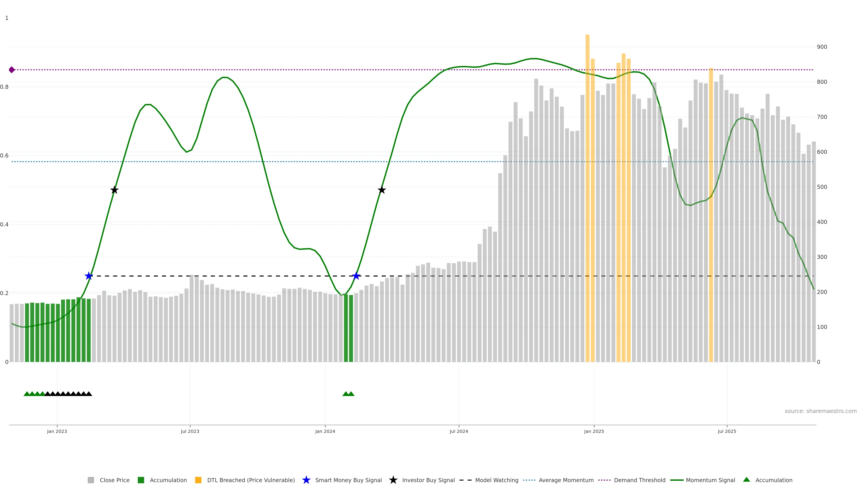Screen dimensions: 868x488
Task: Click the second black Investor Buy star
Action: pyautogui.click(x=381, y=190)
